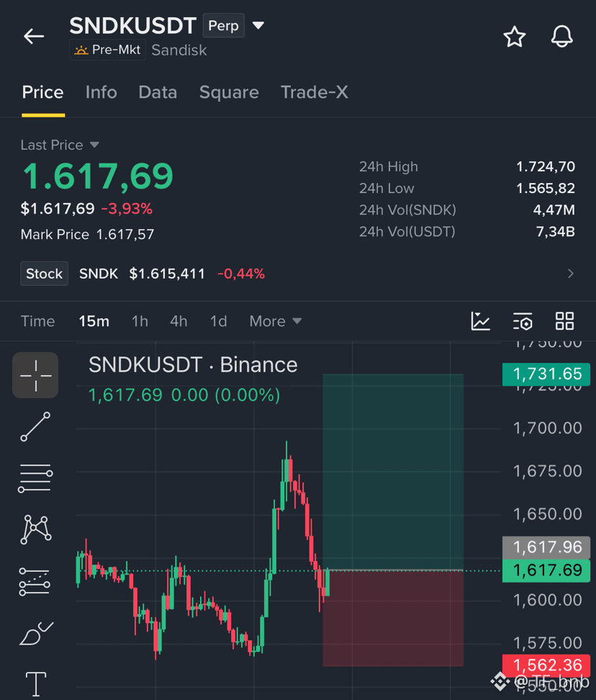Select the red loss zone of position

pos(393,619)
